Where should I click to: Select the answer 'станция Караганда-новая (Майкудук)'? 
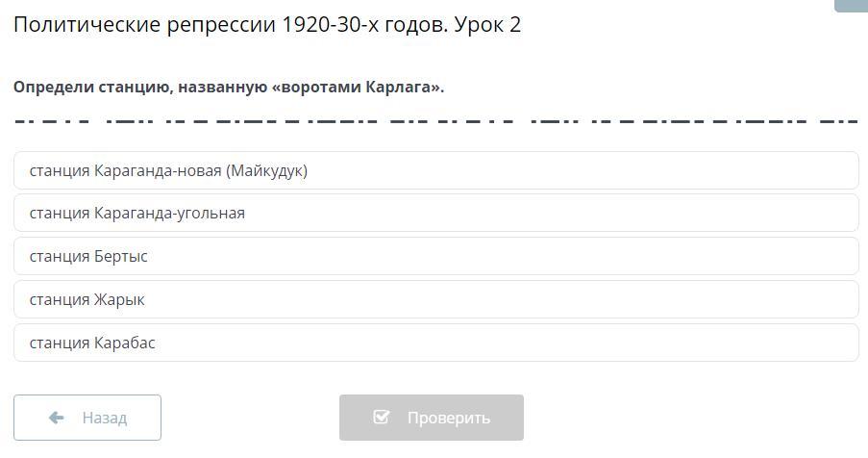[x=168, y=170]
